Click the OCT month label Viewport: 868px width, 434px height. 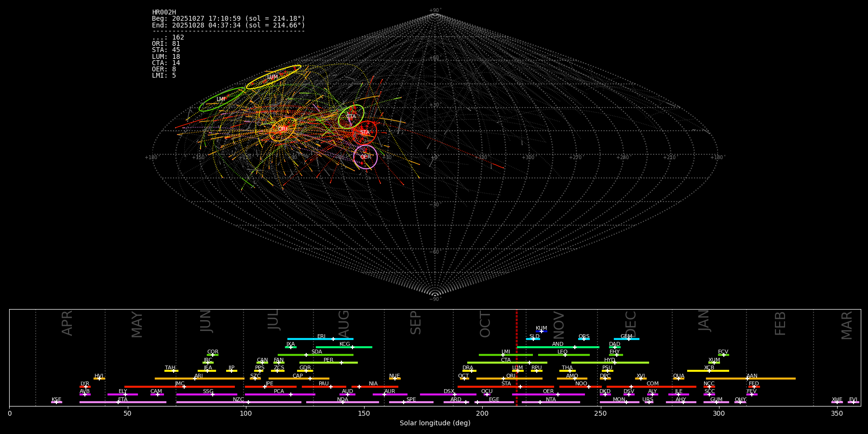(485, 325)
